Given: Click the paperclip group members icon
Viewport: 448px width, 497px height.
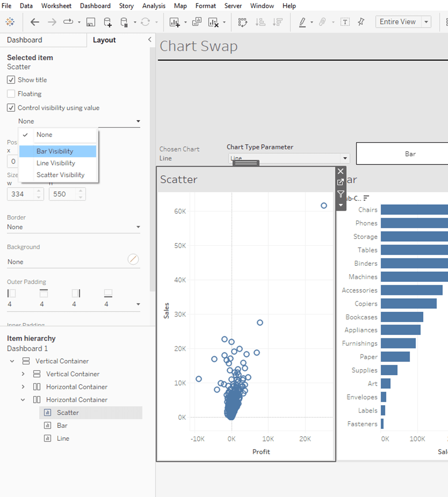Looking at the screenshot, I should coord(322,22).
